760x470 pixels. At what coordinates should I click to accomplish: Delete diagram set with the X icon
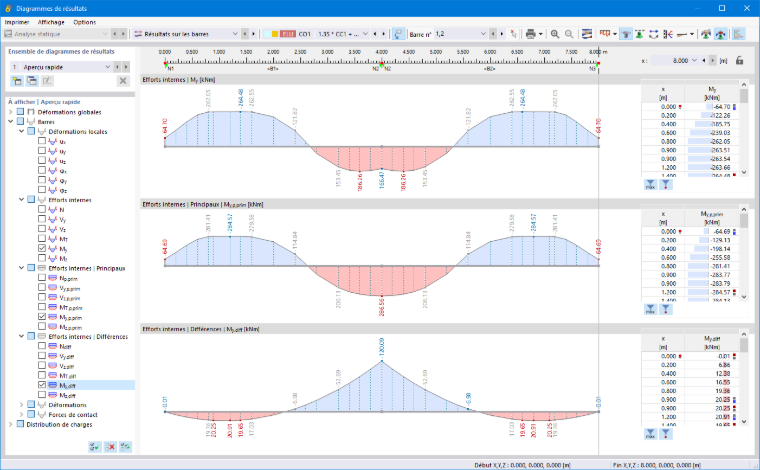pyautogui.click(x=123, y=81)
